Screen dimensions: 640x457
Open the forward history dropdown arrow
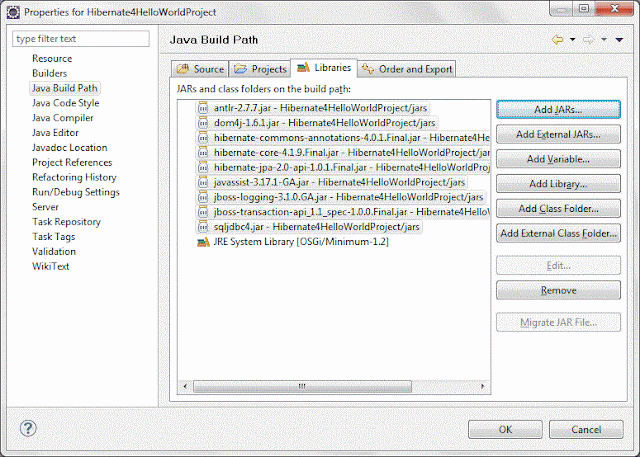coord(604,40)
